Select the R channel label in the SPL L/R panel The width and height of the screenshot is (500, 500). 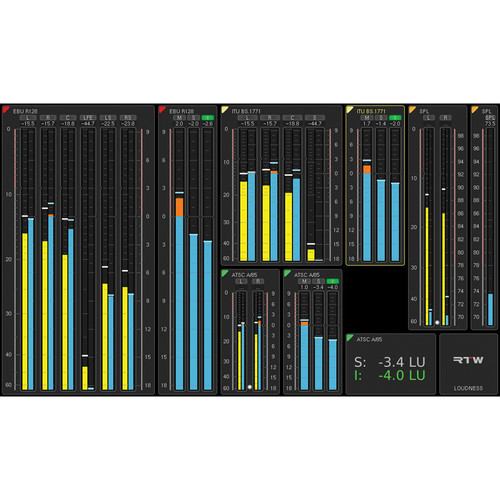point(445,118)
